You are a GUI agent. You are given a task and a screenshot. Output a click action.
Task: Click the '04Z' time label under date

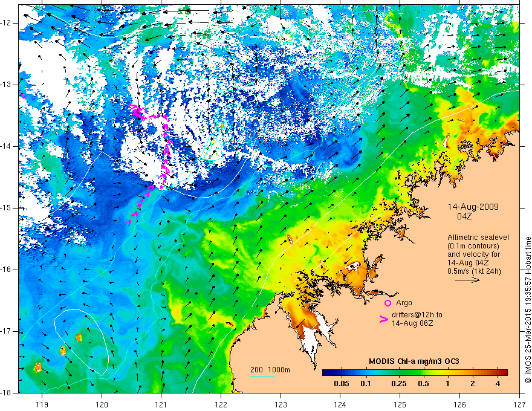click(x=464, y=216)
